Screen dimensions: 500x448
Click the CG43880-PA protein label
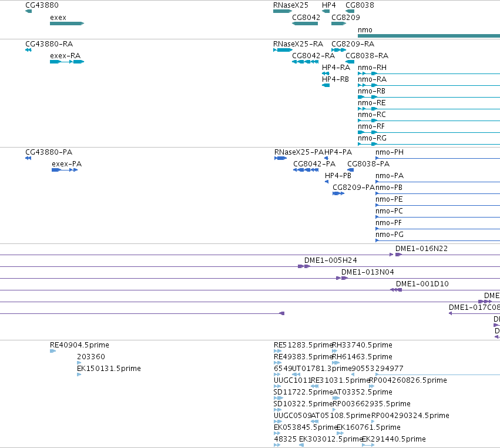click(49, 152)
